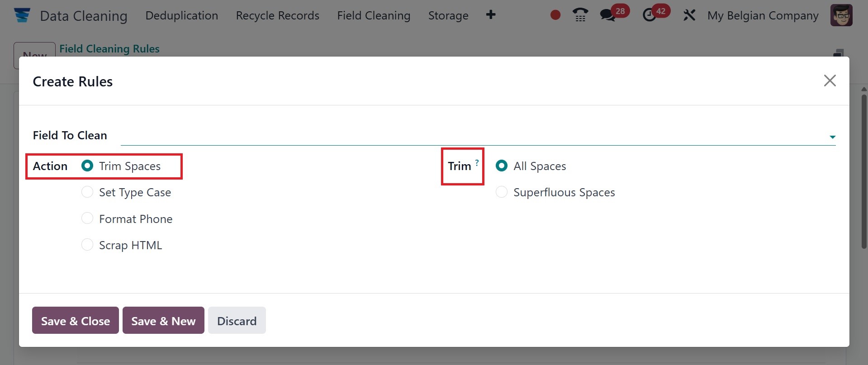868x365 pixels.
Task: Select the Format Phone action
Action: click(x=87, y=219)
